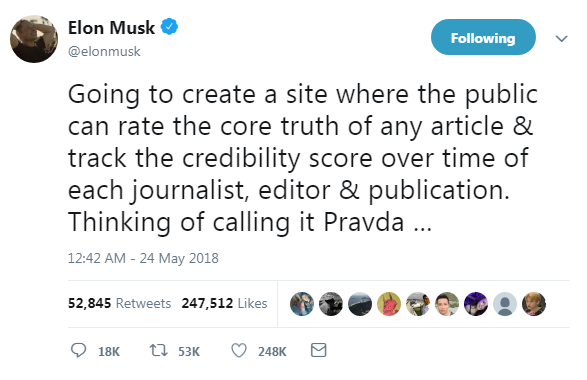Screen dimensions: 587x380
Task: Click the reply speech bubble icon
Action: [x=79, y=350]
